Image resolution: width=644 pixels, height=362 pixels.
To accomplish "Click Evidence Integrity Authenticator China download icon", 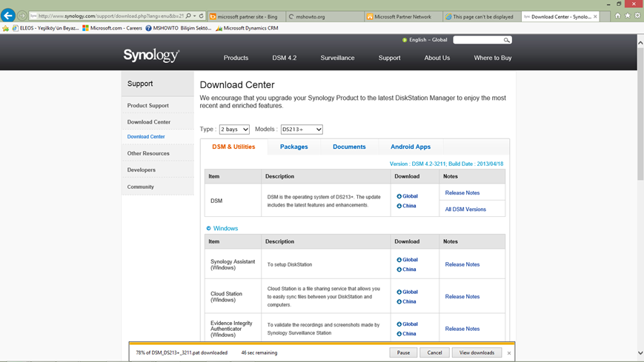I will (x=399, y=334).
